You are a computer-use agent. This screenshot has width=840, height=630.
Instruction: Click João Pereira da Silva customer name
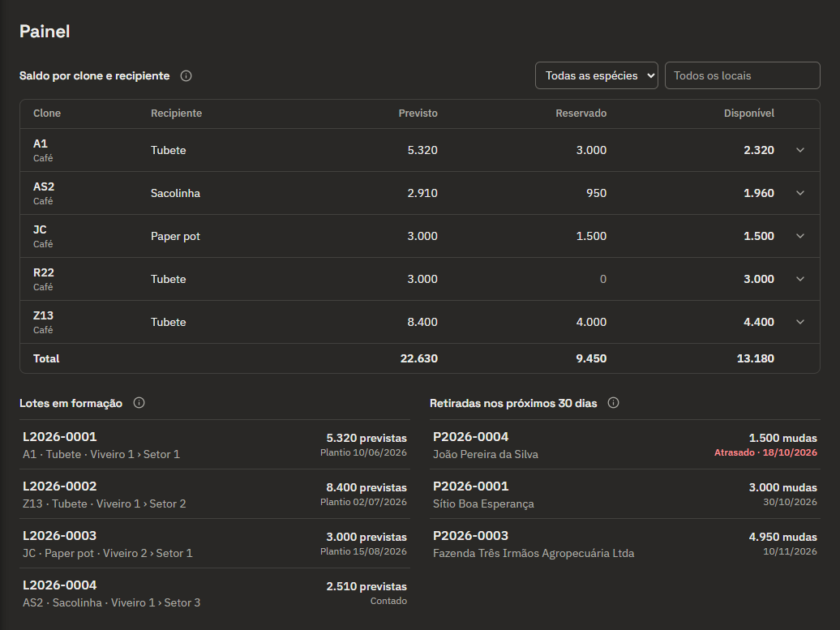[x=486, y=454]
